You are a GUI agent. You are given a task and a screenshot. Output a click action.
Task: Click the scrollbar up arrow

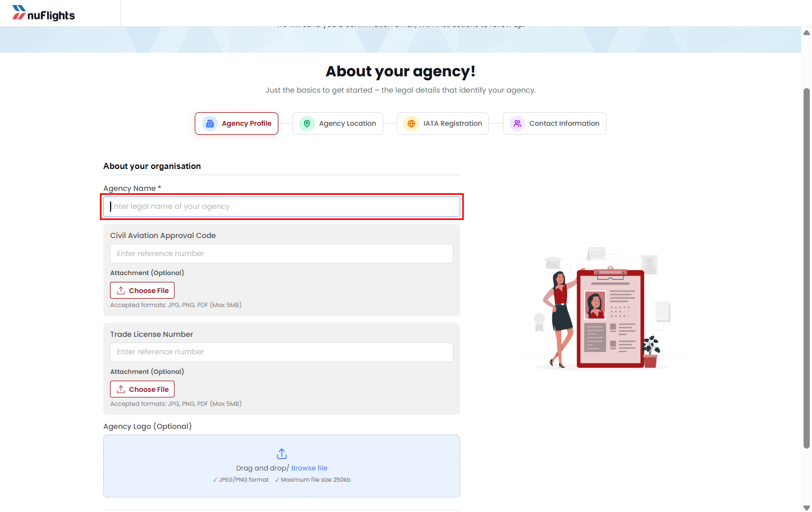tap(807, 33)
